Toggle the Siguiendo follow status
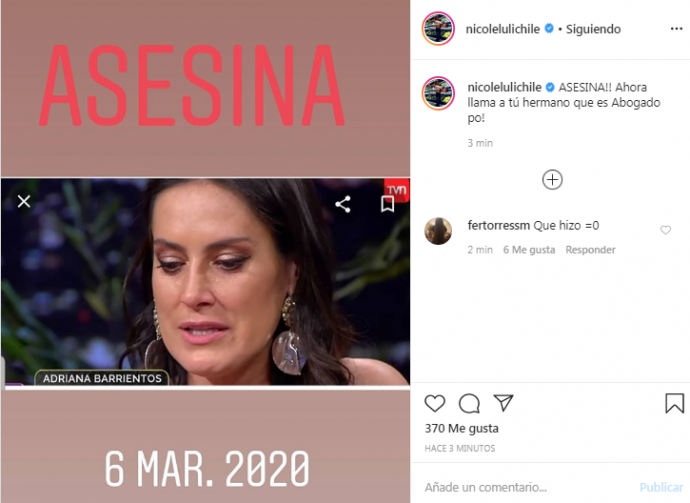Image resolution: width=690 pixels, height=503 pixels. 593,29
